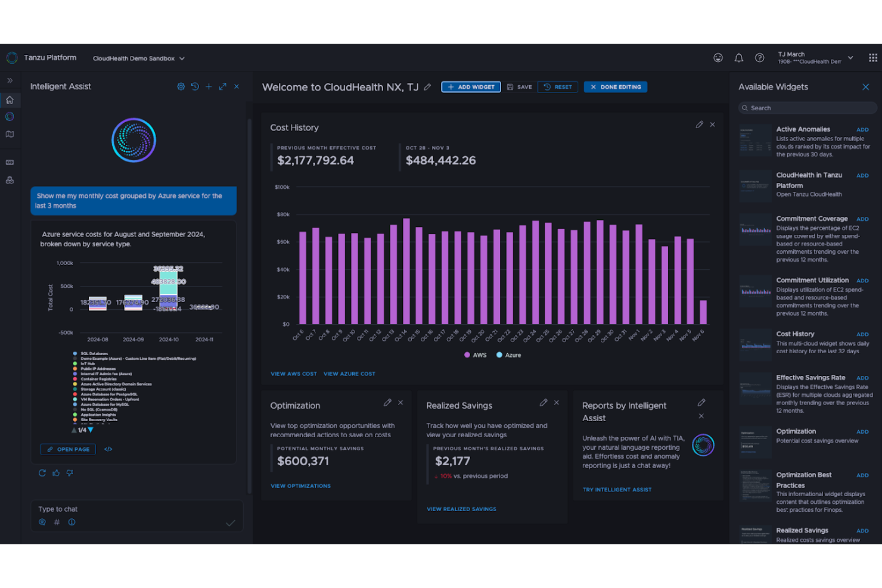This screenshot has width=882, height=588.
Task: Open the 1/4 legend page selector
Action: click(x=82, y=429)
